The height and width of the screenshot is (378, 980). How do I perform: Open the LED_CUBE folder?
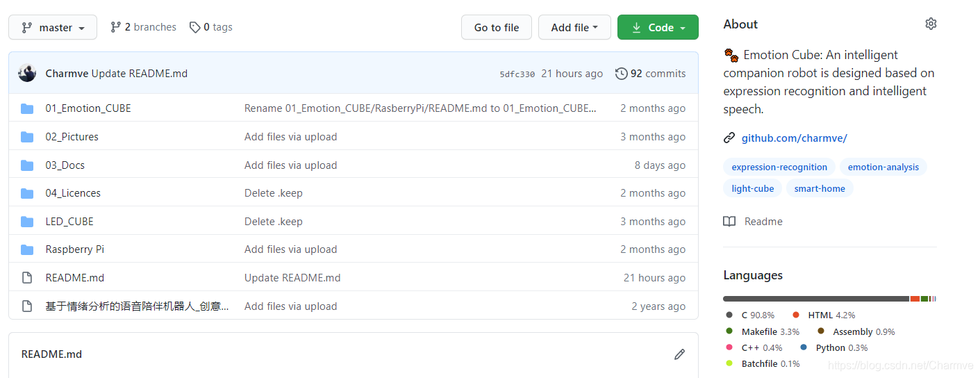(69, 222)
